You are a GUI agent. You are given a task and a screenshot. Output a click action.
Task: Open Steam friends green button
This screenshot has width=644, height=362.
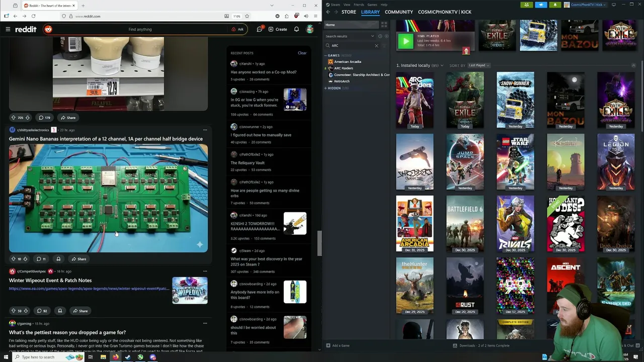(527, 5)
